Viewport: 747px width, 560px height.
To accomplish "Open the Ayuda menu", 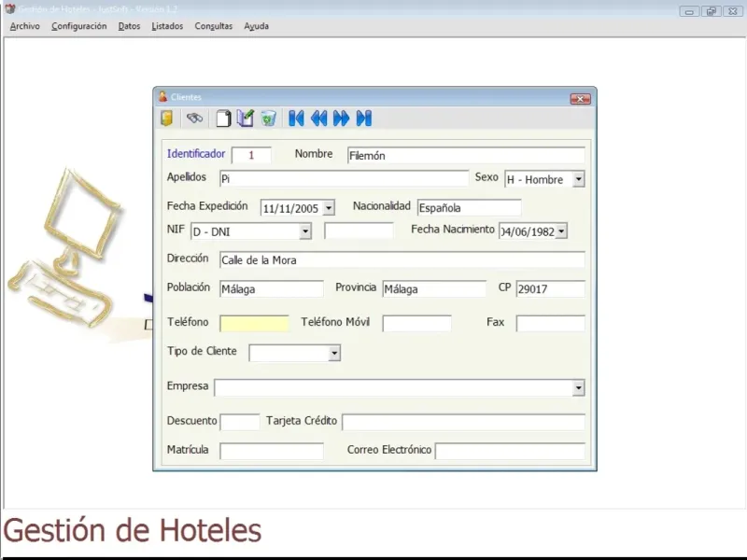I will point(256,26).
